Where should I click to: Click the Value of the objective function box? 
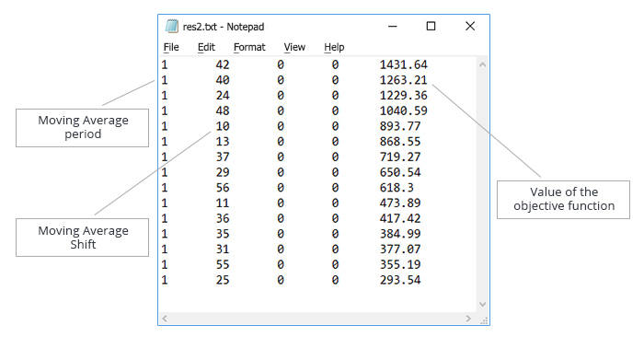(563, 200)
